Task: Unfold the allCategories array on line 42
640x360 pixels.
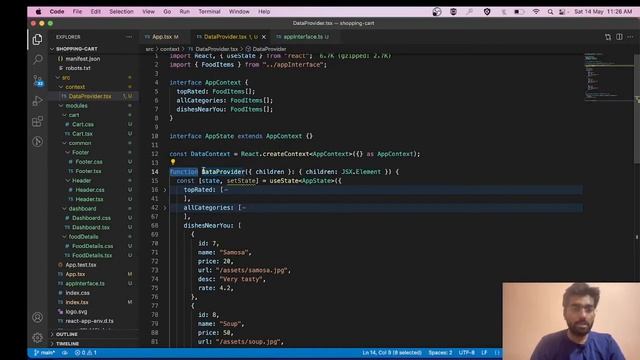Action: pyautogui.click(x=165, y=208)
